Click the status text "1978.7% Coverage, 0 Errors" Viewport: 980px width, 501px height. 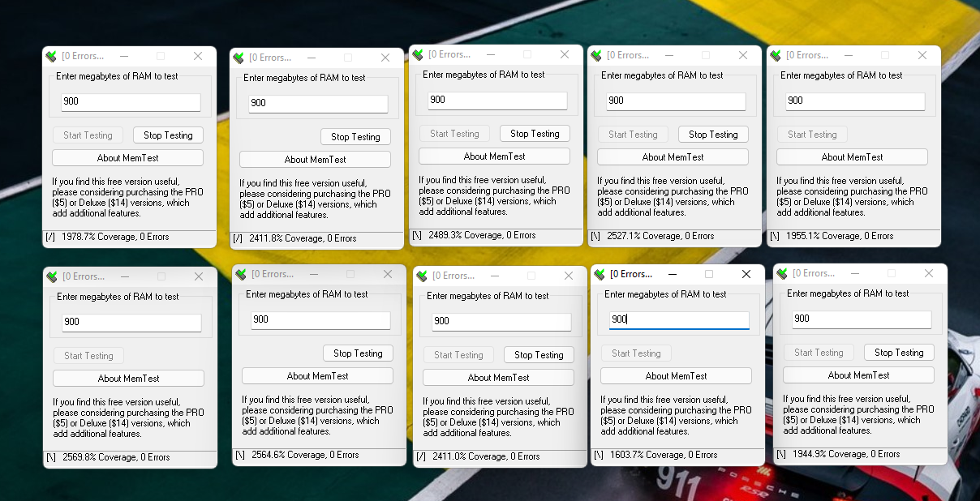115,237
